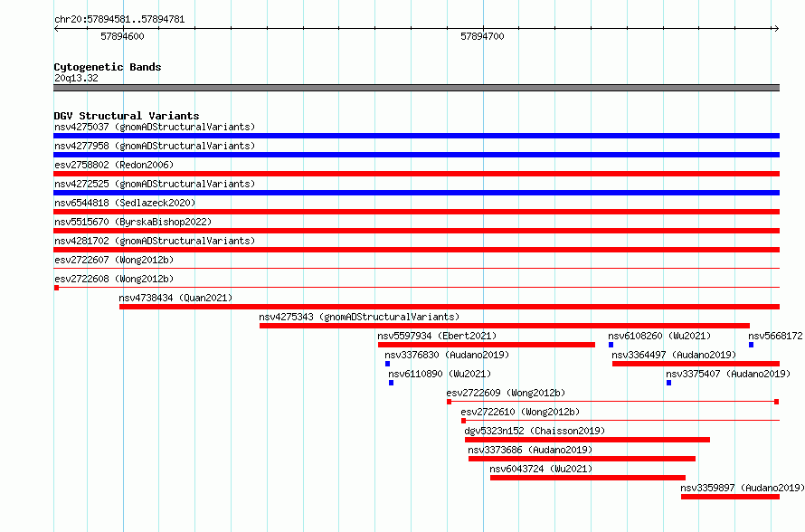Image resolution: width=805 pixels, height=532 pixels.
Task: Open esv2722607 (Wong2012b) variant
Action: point(114,260)
